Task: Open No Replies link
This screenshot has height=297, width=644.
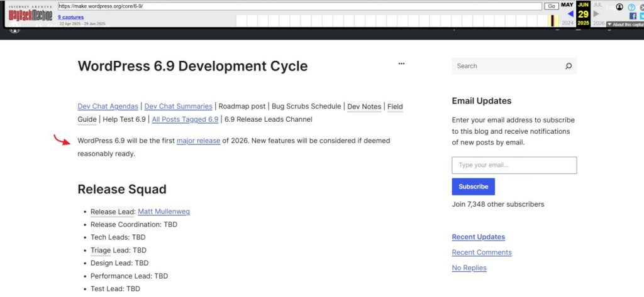Action: point(469,268)
